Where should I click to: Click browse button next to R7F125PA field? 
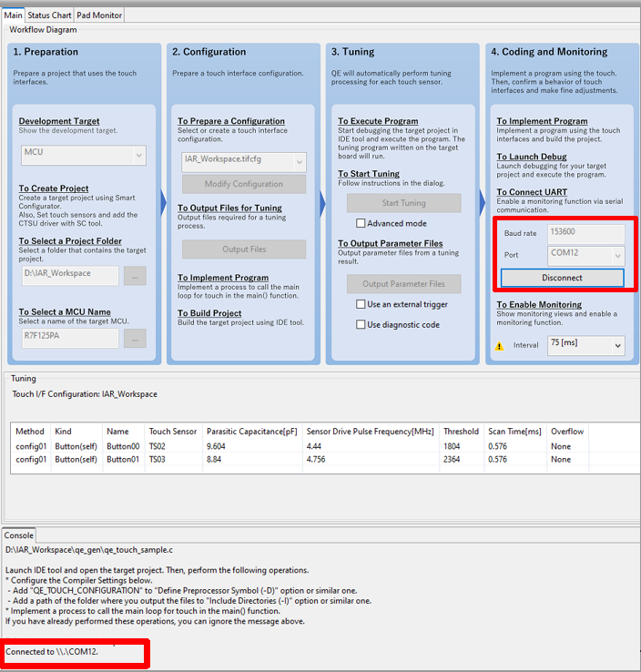[x=135, y=338]
